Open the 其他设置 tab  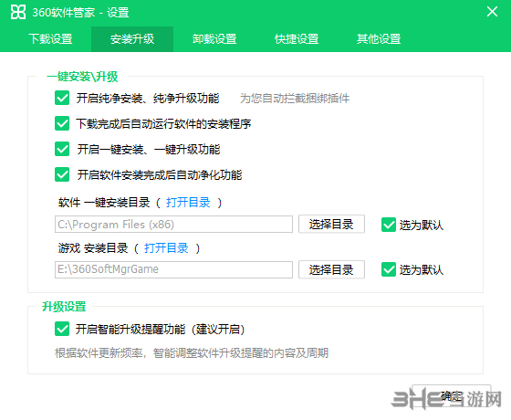pyautogui.click(x=379, y=39)
